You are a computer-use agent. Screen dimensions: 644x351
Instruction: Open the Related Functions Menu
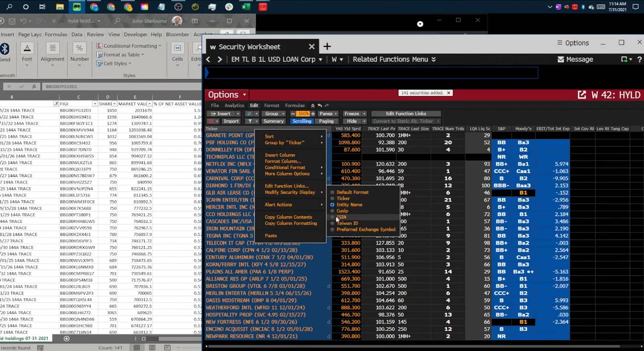click(x=394, y=59)
